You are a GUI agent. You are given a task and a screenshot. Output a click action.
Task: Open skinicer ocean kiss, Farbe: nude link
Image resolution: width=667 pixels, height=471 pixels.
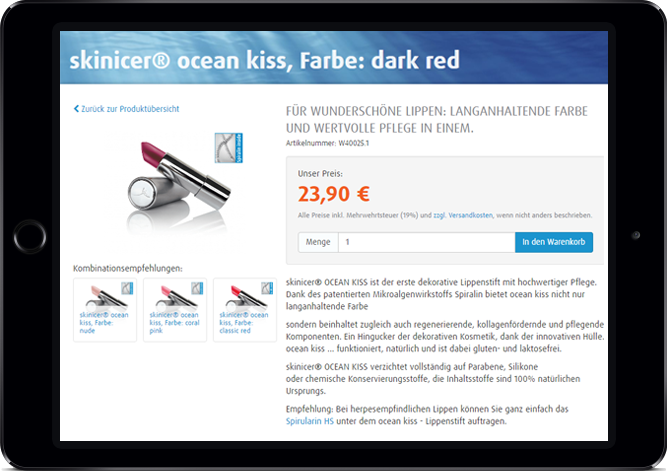coord(104,323)
